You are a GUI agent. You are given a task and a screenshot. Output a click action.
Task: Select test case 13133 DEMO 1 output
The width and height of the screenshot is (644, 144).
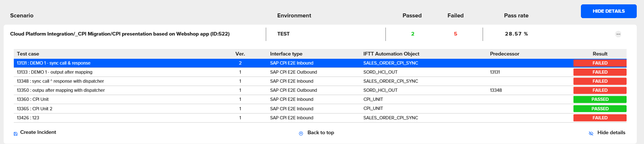(x=320, y=72)
